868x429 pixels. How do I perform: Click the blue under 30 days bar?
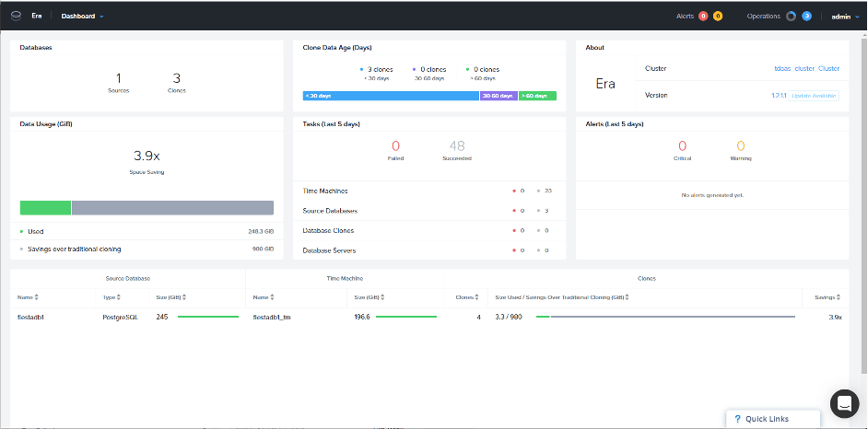click(x=391, y=96)
